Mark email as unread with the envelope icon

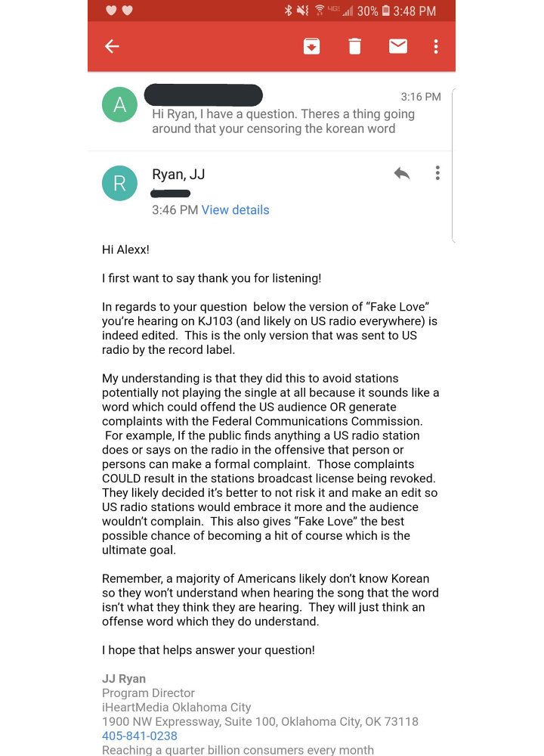(398, 46)
